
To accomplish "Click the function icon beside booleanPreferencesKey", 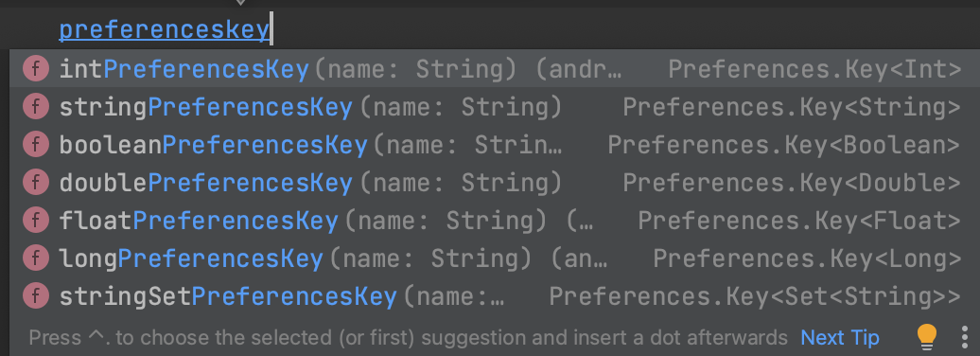I will [x=36, y=145].
